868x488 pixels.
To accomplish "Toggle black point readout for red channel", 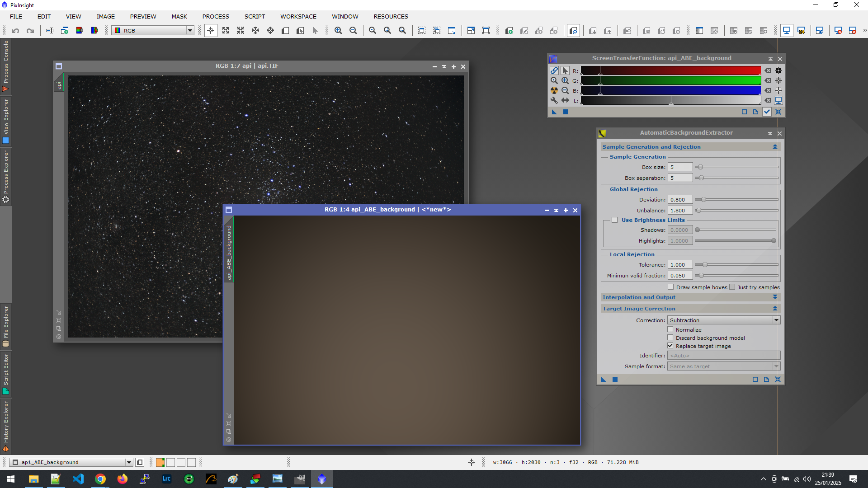I will click(x=778, y=70).
